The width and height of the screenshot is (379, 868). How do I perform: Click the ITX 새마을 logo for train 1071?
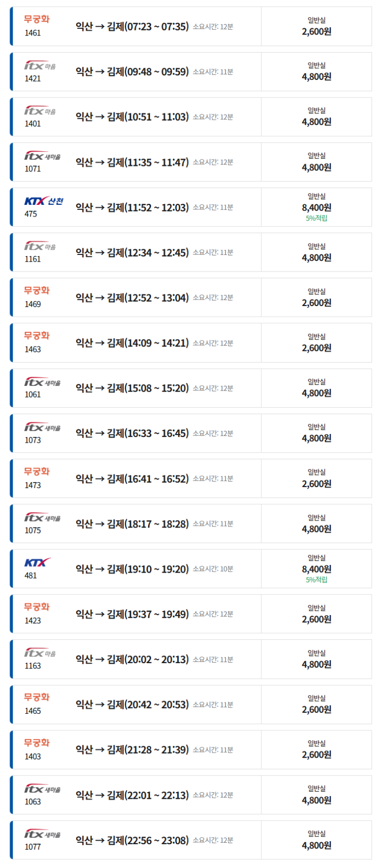[x=42, y=156]
